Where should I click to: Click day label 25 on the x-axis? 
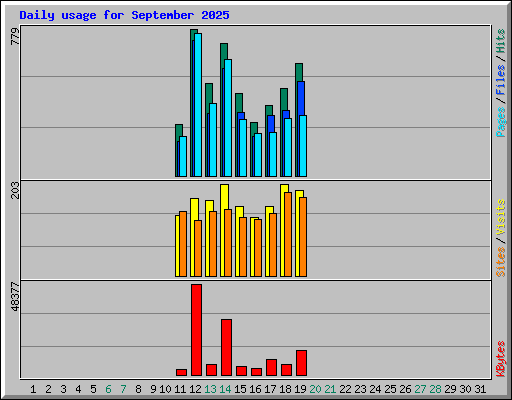[x=390, y=389]
